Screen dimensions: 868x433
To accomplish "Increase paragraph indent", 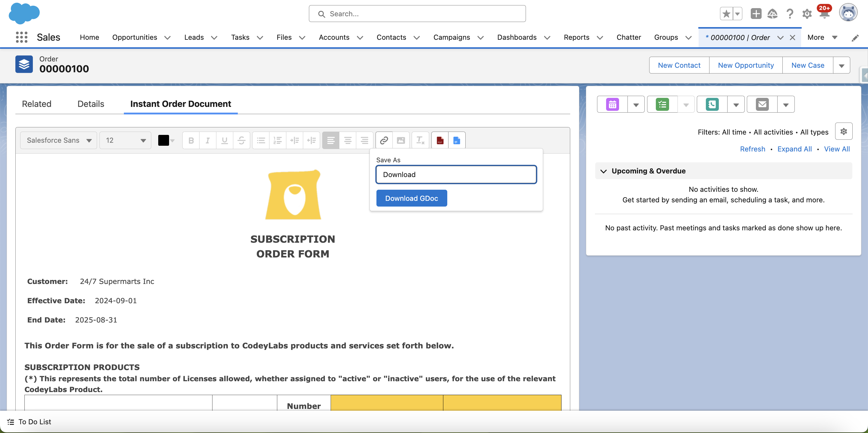I will [x=294, y=140].
